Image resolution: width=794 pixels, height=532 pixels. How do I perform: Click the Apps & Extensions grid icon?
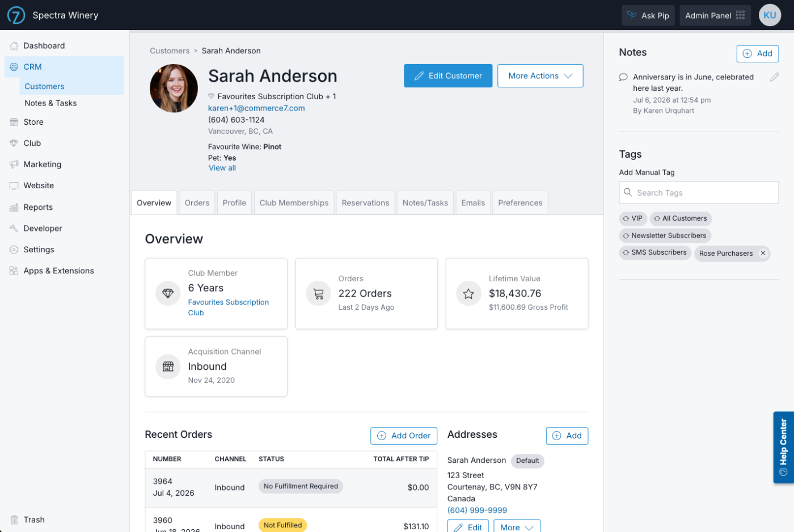(14, 271)
